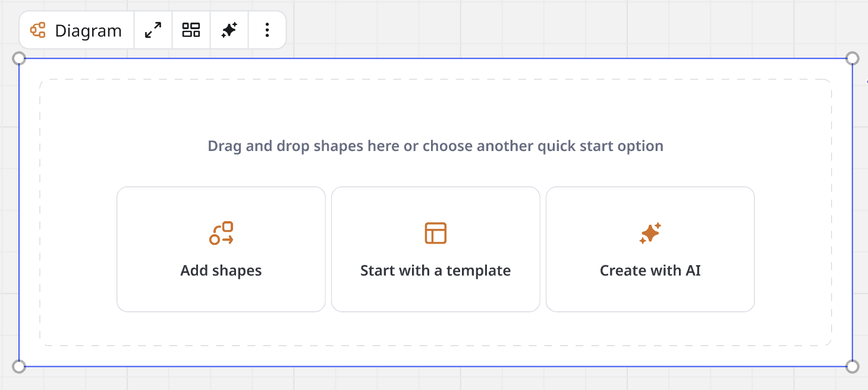Screen dimensions: 868x390
Task: Click the top-left resize handle
Action: (x=19, y=58)
